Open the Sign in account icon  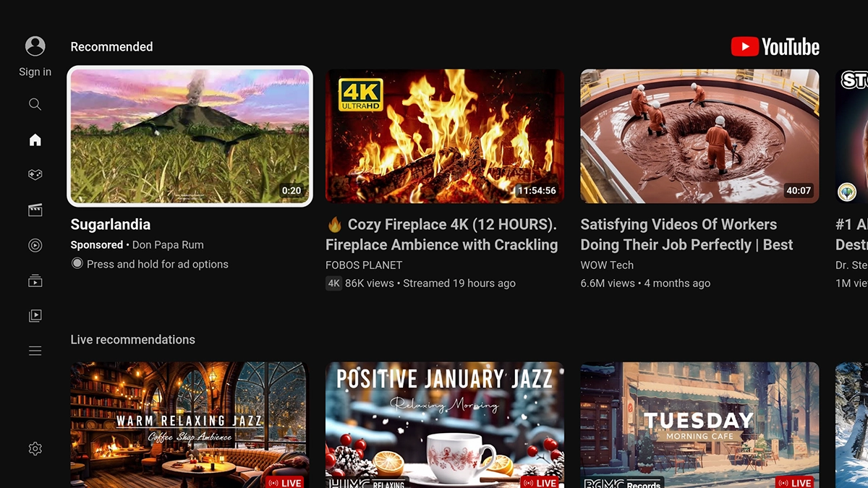pyautogui.click(x=35, y=46)
